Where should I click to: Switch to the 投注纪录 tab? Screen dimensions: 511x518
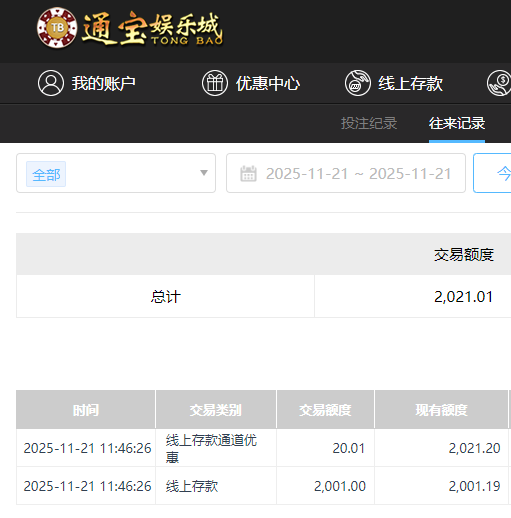pyautogui.click(x=369, y=123)
